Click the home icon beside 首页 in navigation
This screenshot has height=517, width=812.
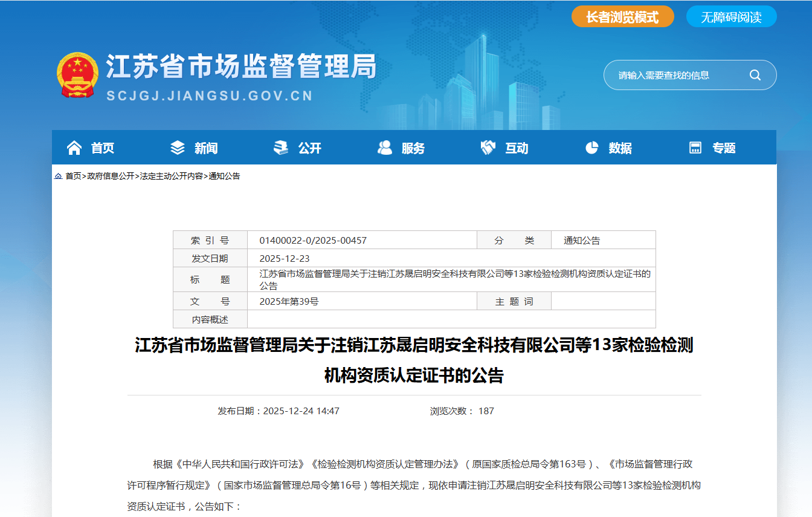coord(74,148)
